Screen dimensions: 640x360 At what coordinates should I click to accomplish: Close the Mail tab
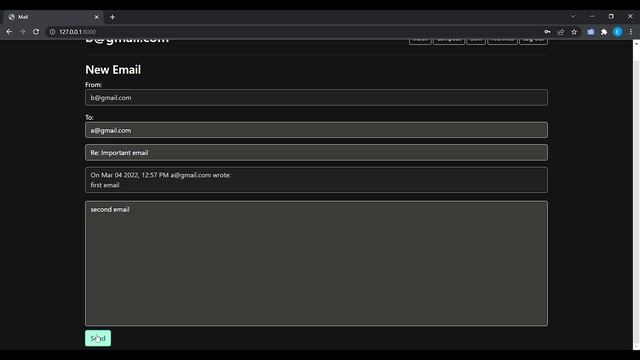pos(97,17)
